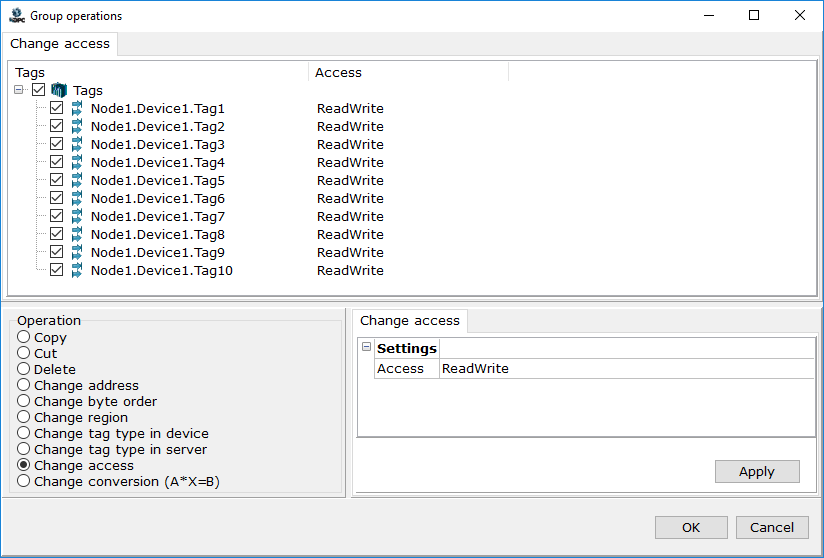The image size is (824, 558).
Task: Uncheck the Node1.Device1.Tag6 checkbox
Action: pos(57,198)
